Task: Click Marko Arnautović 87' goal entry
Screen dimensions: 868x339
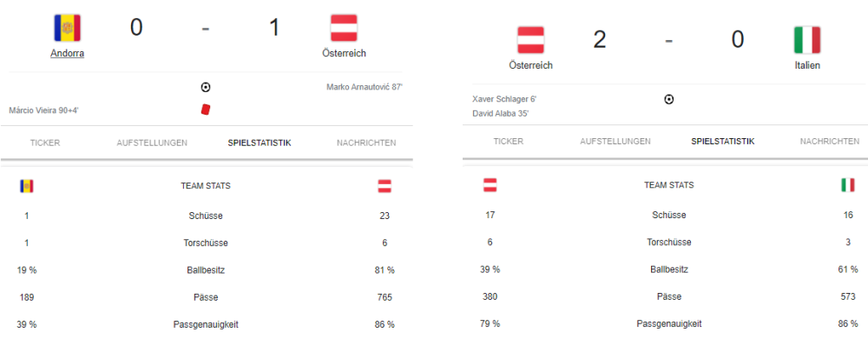Action: pyautogui.click(x=365, y=87)
